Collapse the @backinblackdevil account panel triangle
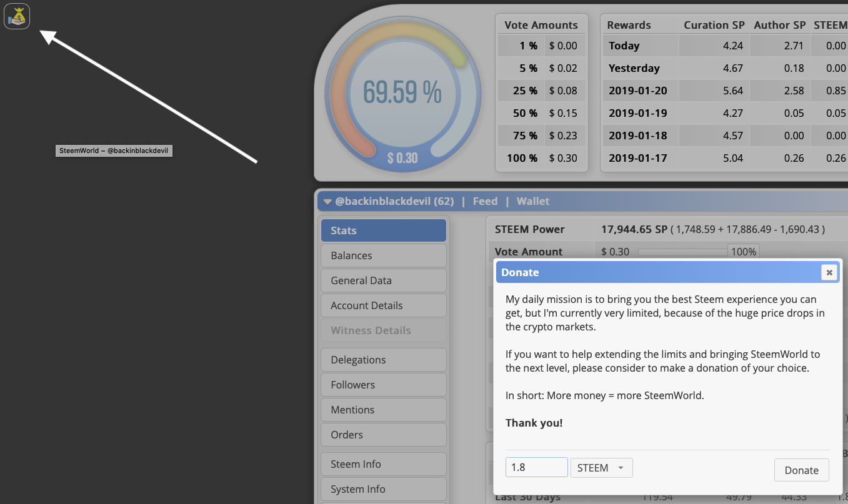848x504 pixels. point(327,202)
